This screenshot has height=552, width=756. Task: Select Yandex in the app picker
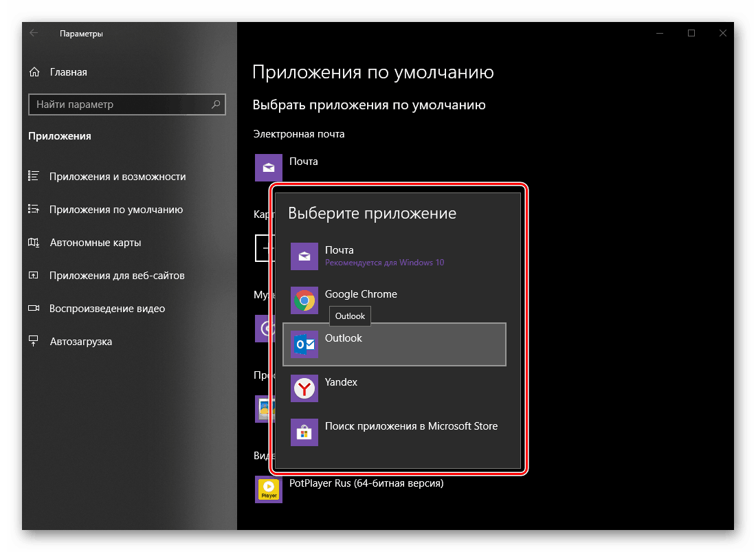pos(394,388)
